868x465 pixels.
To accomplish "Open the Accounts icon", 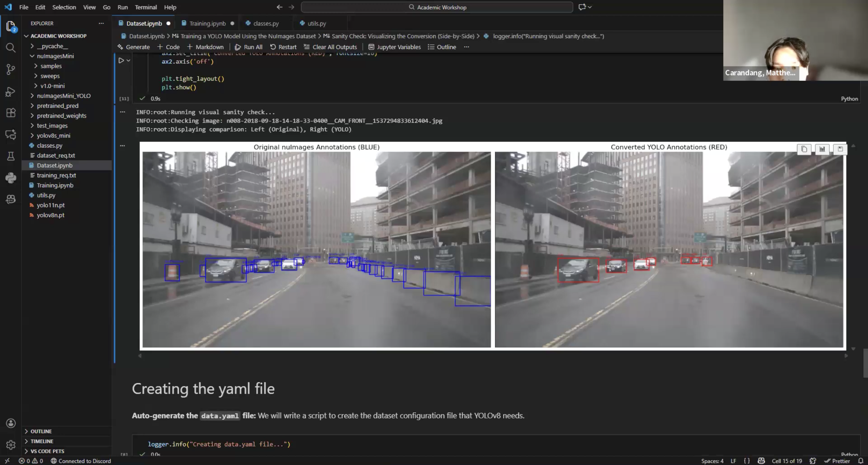I will point(11,423).
